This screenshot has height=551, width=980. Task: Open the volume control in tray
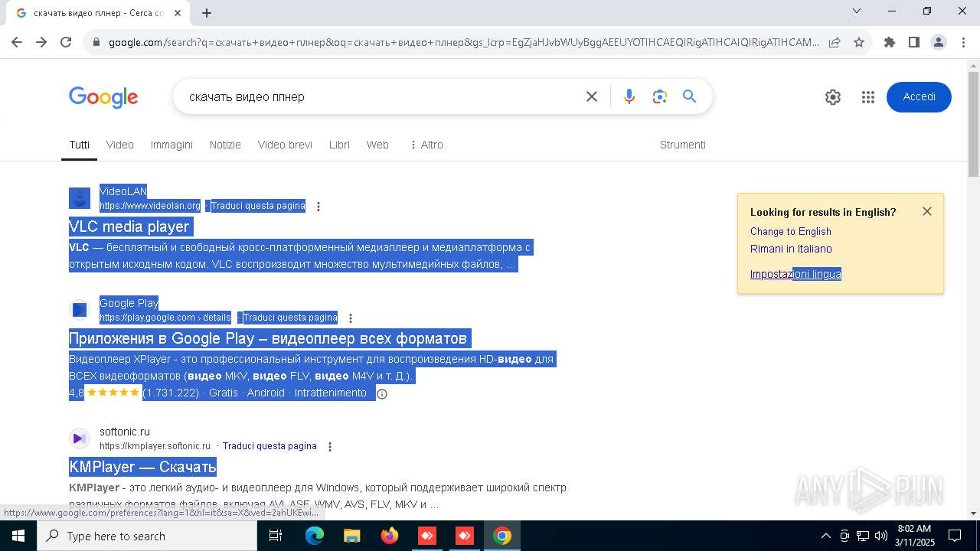tap(881, 536)
